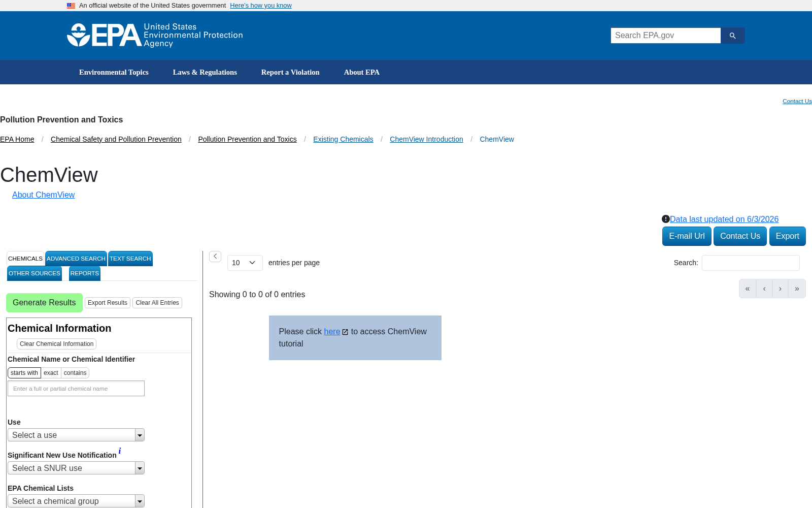Click the Export Results button
Image resolution: width=812 pixels, height=508 pixels.
(108, 303)
